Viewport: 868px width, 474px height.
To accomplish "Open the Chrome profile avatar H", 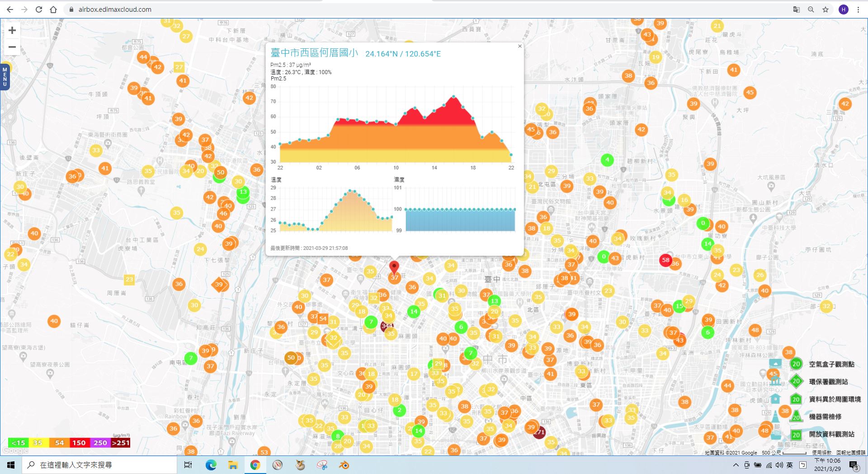I will pos(843,9).
